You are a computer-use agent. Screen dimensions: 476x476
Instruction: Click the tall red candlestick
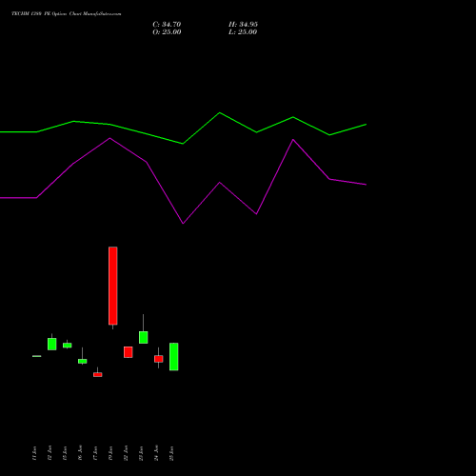[113, 286]
